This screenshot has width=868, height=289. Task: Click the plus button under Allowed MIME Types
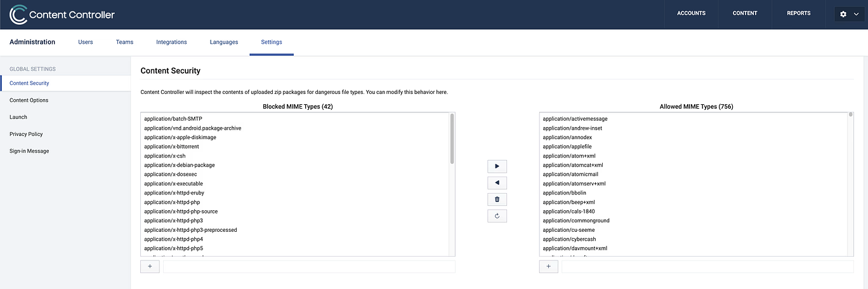click(548, 267)
